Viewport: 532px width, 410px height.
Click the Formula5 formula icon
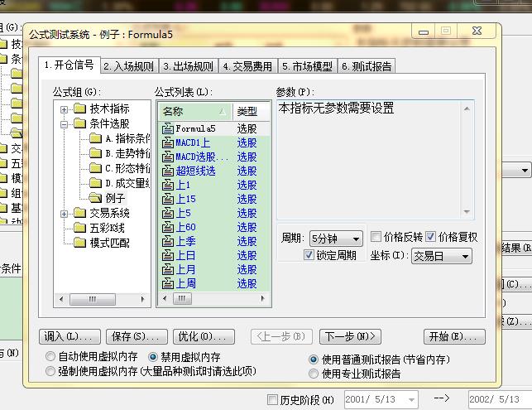coord(168,128)
